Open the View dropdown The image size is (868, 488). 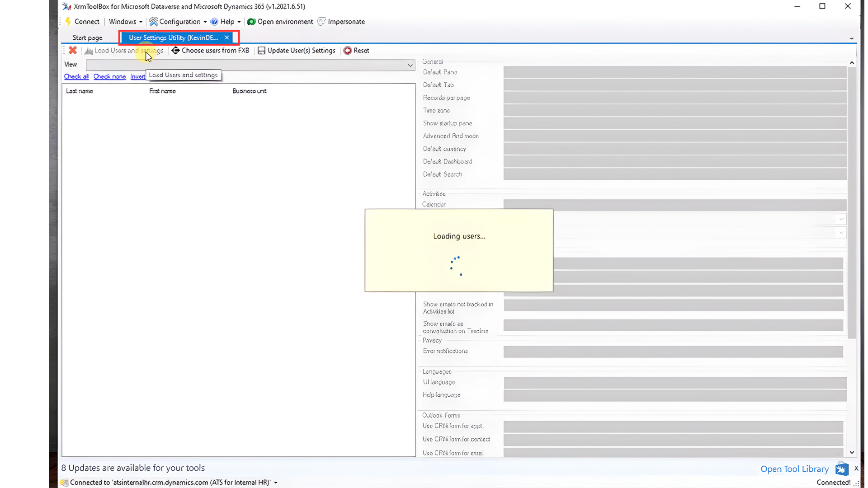(410, 65)
